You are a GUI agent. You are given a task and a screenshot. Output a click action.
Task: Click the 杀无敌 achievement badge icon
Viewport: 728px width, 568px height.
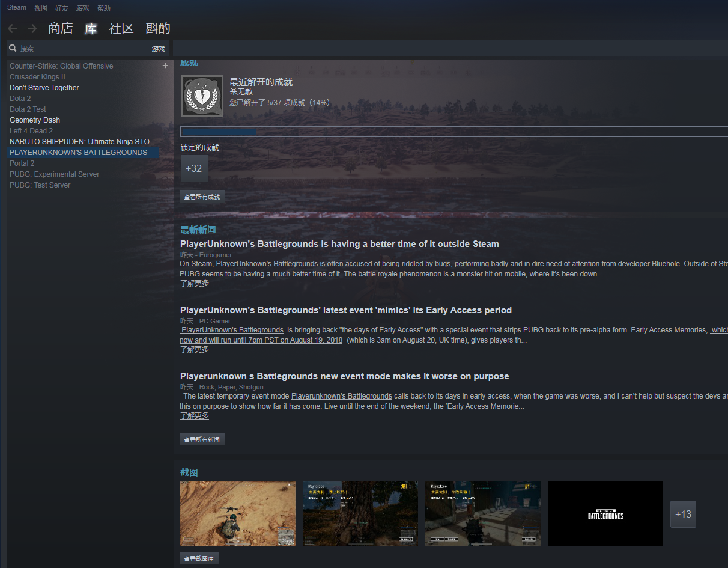coord(202,96)
